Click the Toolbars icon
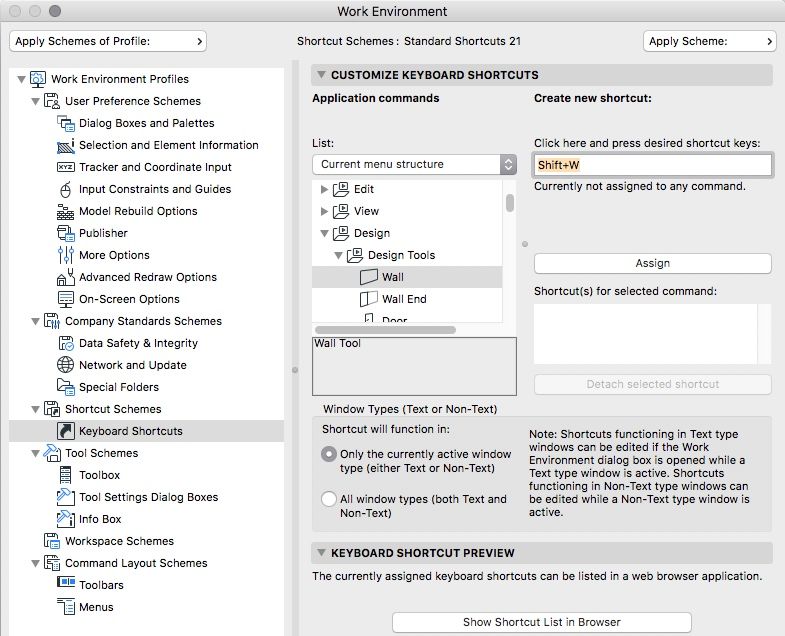 (x=66, y=582)
